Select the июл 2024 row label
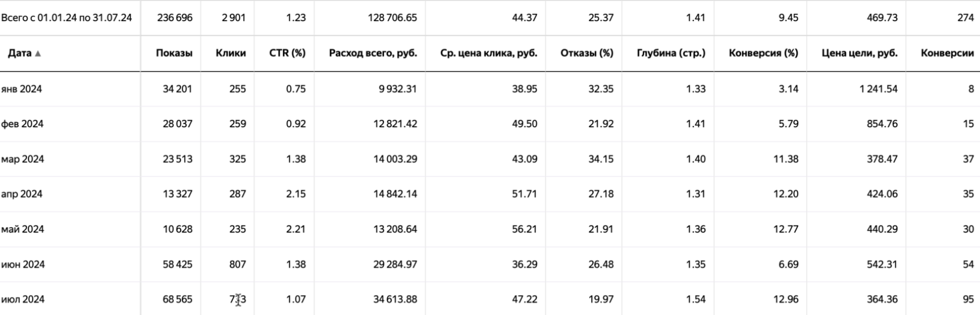Image resolution: width=980 pixels, height=315 pixels. (x=23, y=299)
